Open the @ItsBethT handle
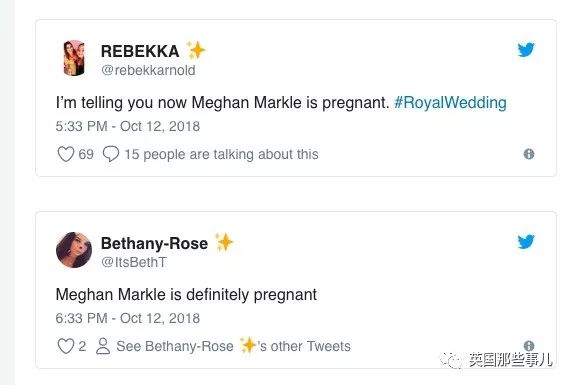Image resolution: width=571 pixels, height=385 pixels. pos(134,262)
